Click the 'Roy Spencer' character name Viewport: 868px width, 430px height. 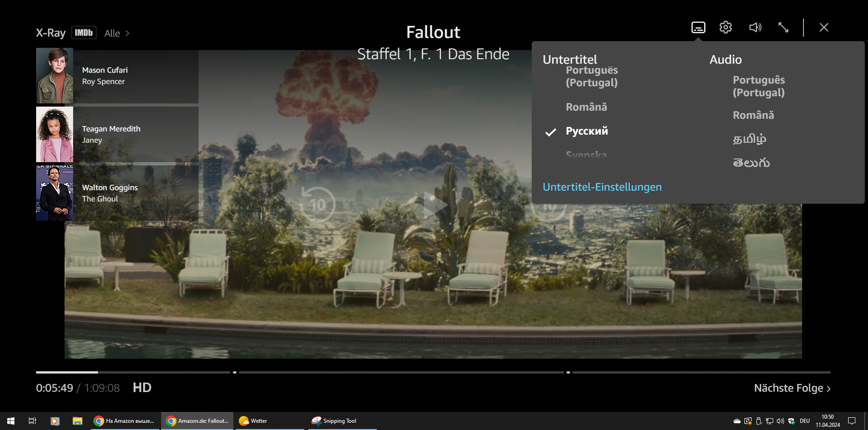point(103,82)
